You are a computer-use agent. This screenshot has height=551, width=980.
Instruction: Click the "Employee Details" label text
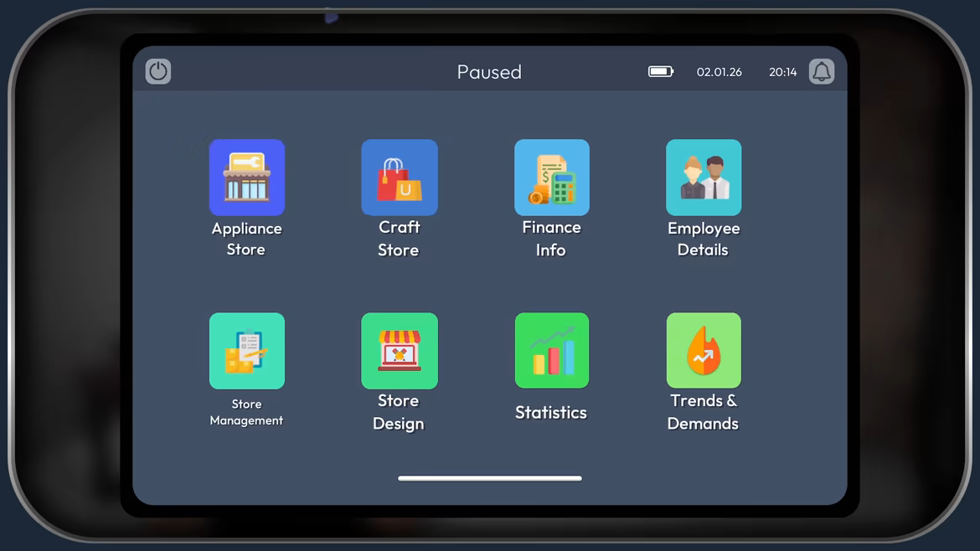[704, 239]
